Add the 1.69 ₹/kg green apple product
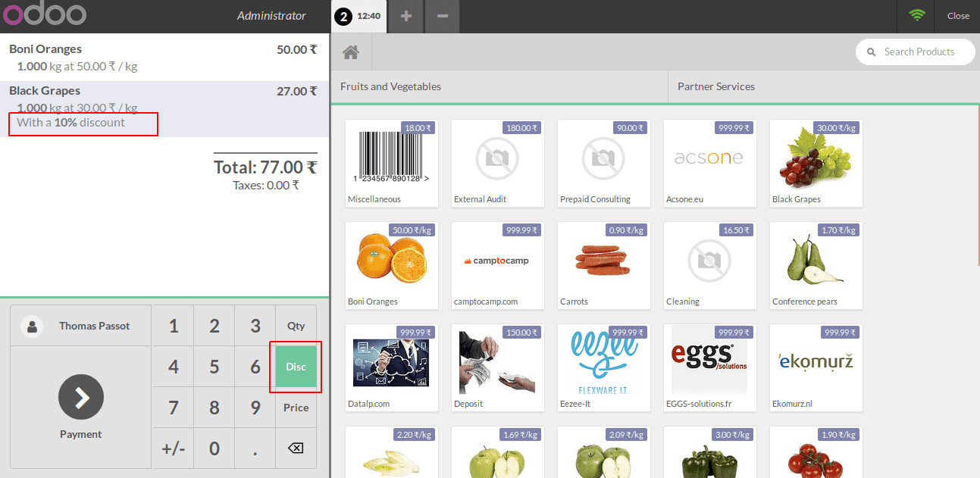Viewport: 980px width, 478px height. click(498, 452)
